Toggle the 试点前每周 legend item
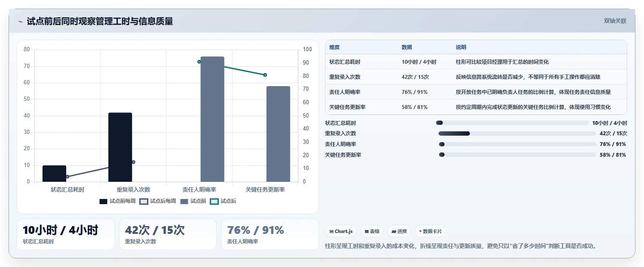This screenshot has width=644, height=267. point(117,201)
